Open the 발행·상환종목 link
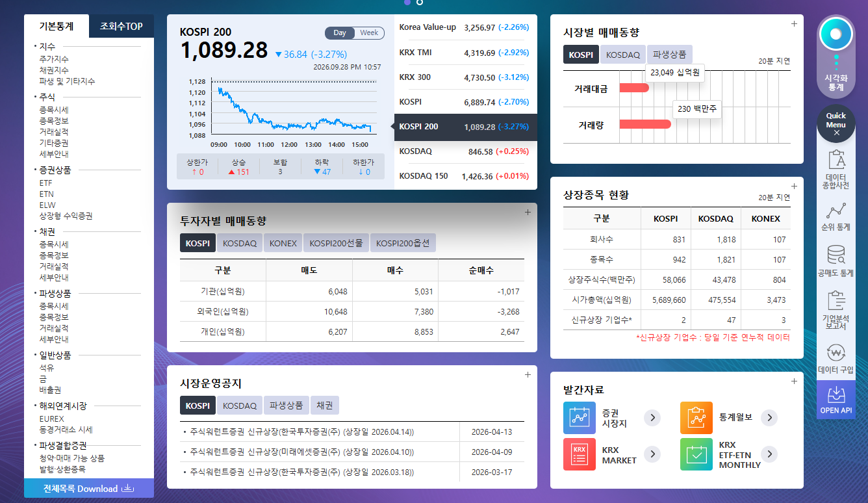868x503 pixels. [62, 469]
